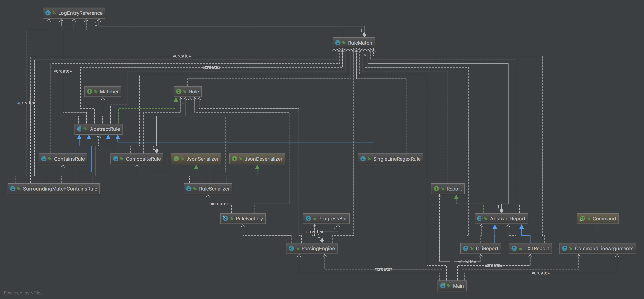644x299 pixels.
Task: Click the ProgressBar class icon
Action: [308, 218]
